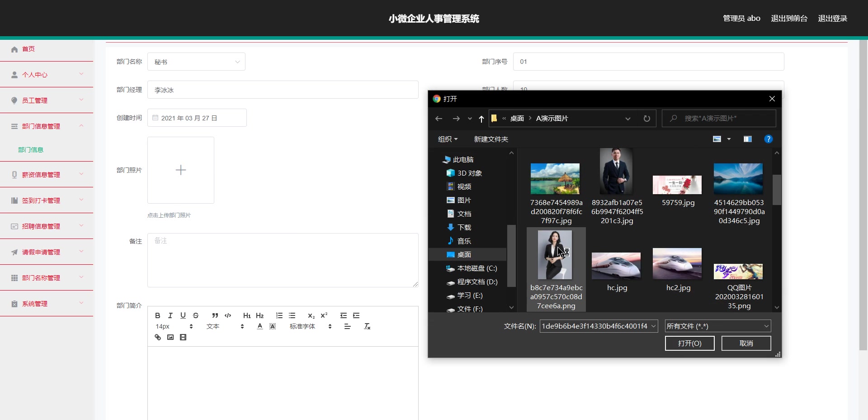Insert an ordered list
868x420 pixels.
pyautogui.click(x=279, y=315)
